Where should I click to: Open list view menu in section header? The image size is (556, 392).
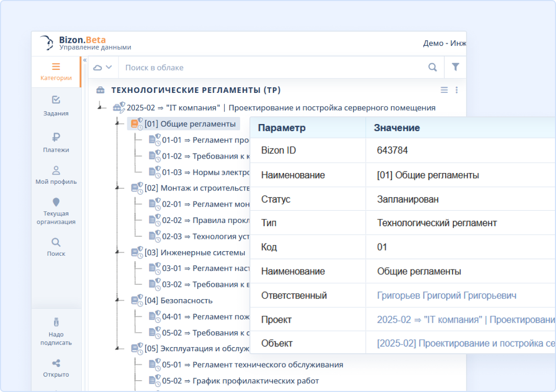pos(444,90)
